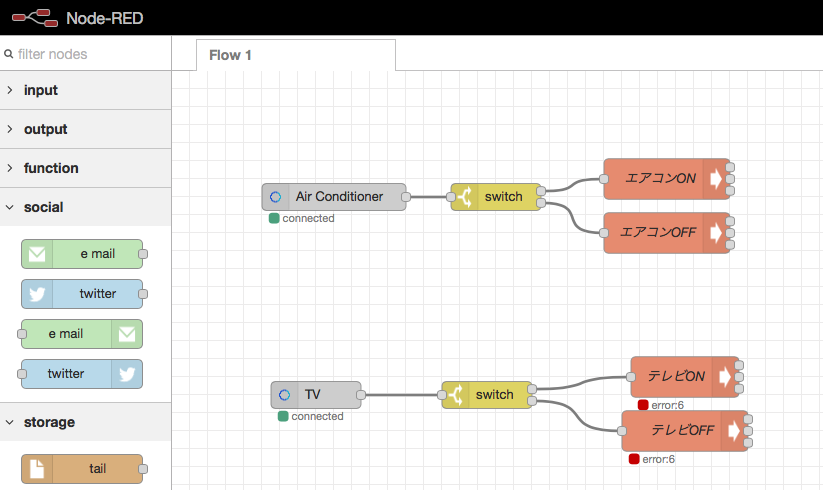The width and height of the screenshot is (823, 490).
Task: Click arrow icon on テレビON node
Action: point(725,377)
